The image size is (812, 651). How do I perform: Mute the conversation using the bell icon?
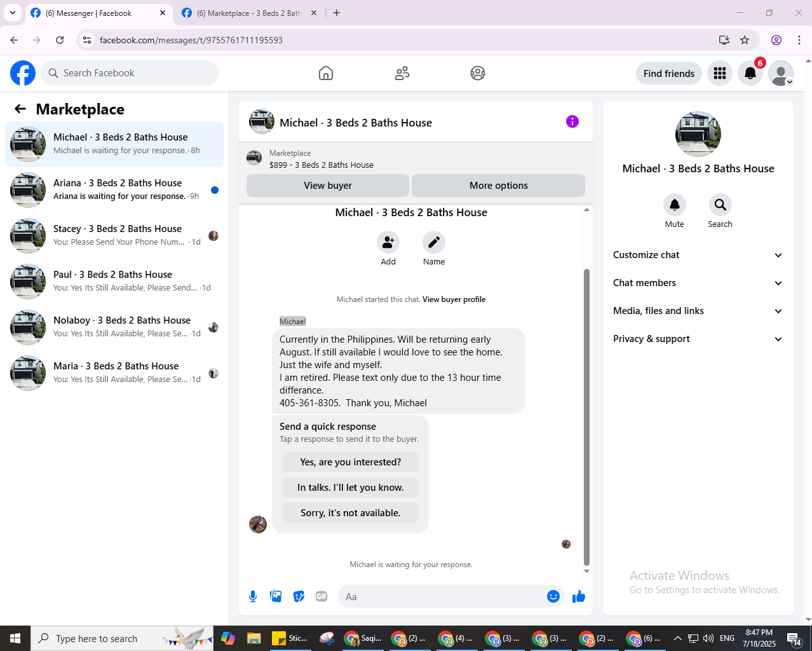675,205
